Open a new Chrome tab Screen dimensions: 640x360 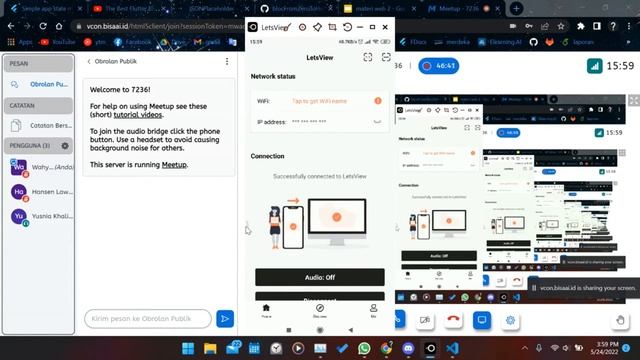click(516, 9)
